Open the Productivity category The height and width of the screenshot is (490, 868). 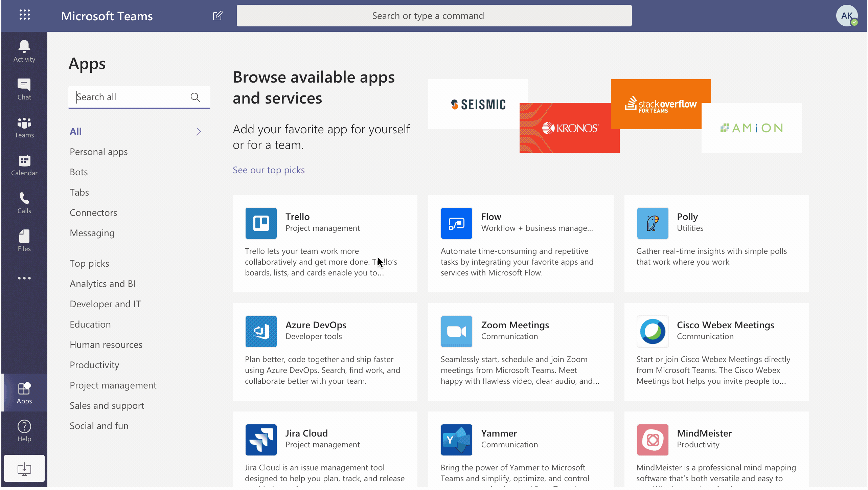point(94,365)
